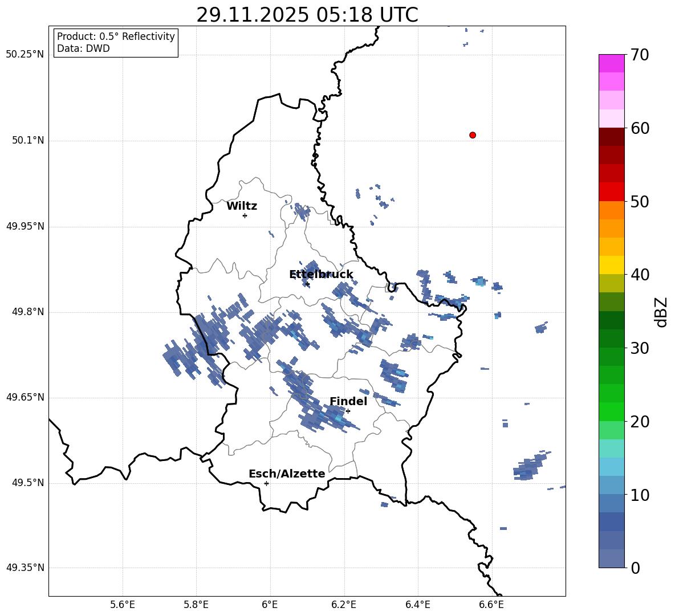Click the 6.6°E longitude label
The height and width of the screenshot is (616, 675).
491,605
